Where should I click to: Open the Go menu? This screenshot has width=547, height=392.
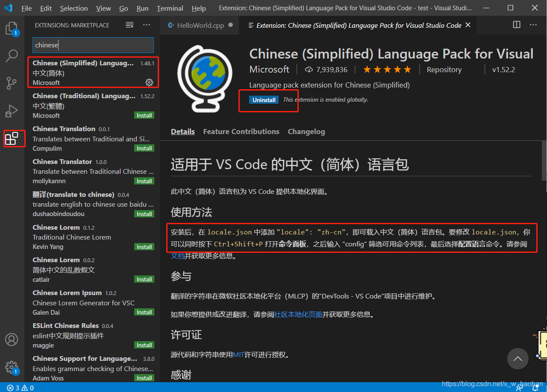(124, 8)
